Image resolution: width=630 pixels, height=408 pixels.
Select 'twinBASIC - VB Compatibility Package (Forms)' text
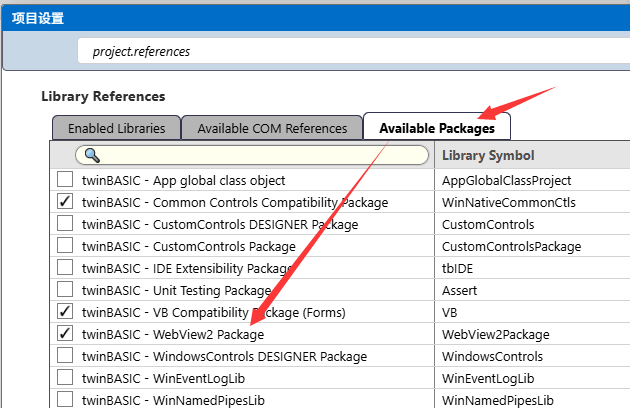point(214,312)
